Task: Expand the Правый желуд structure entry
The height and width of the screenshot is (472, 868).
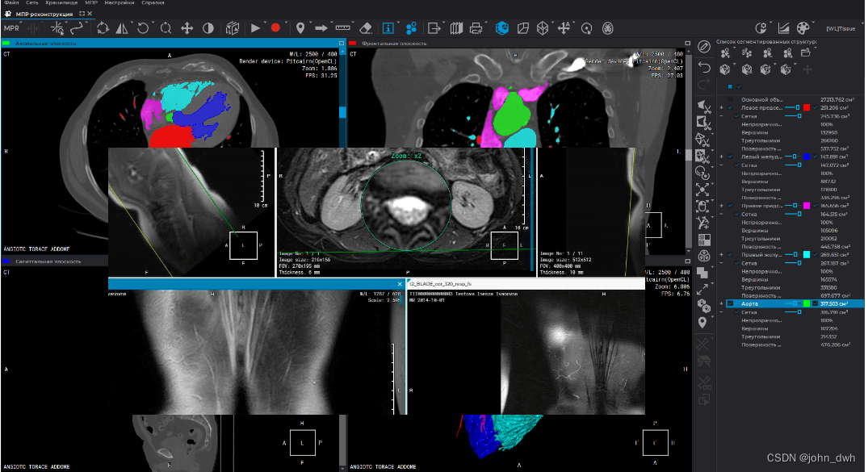Action: tap(722, 255)
